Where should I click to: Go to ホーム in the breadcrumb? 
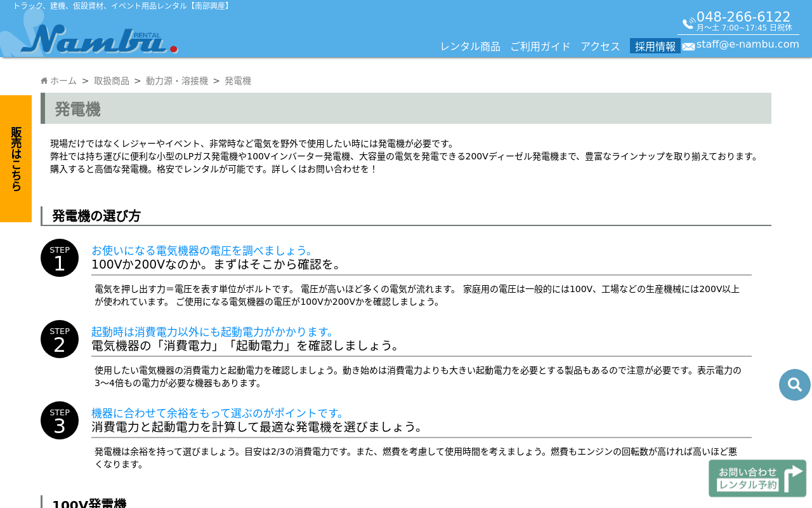63,81
